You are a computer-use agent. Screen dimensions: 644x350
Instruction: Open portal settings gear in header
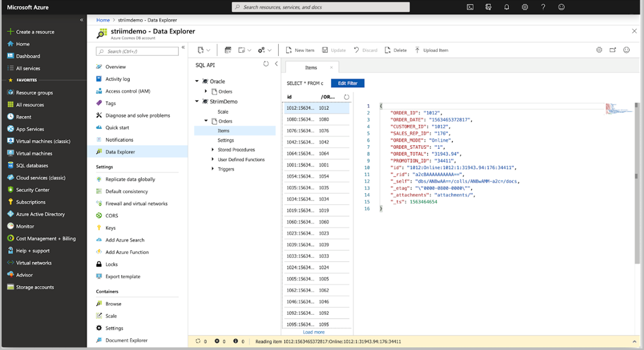click(x=525, y=7)
